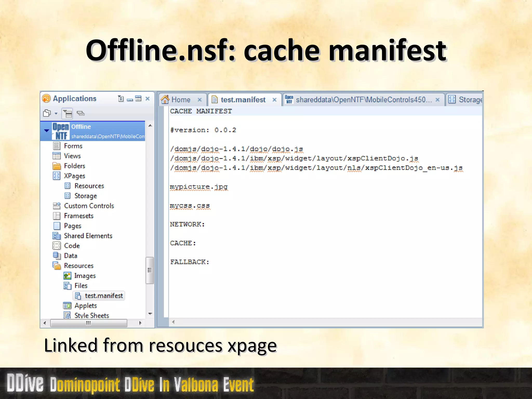
Task: Click the open application toolbar icon
Action: [47, 113]
